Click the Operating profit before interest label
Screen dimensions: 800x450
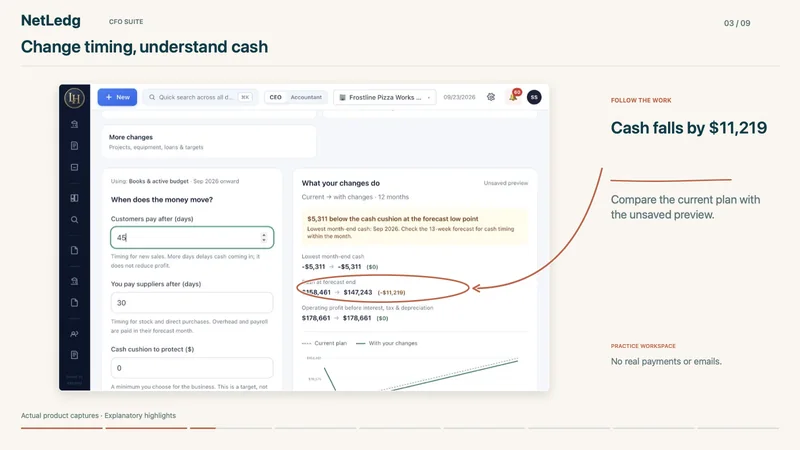pos(367,308)
